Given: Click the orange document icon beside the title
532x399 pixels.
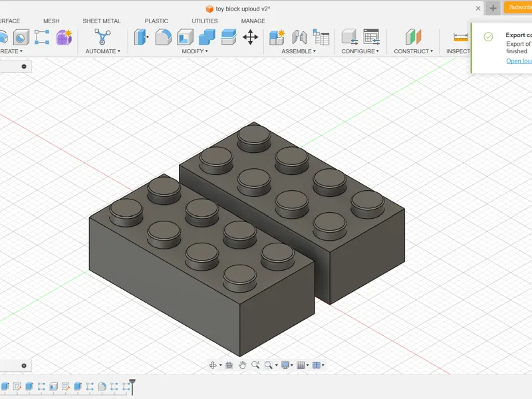Looking at the screenshot, I should click(209, 9).
